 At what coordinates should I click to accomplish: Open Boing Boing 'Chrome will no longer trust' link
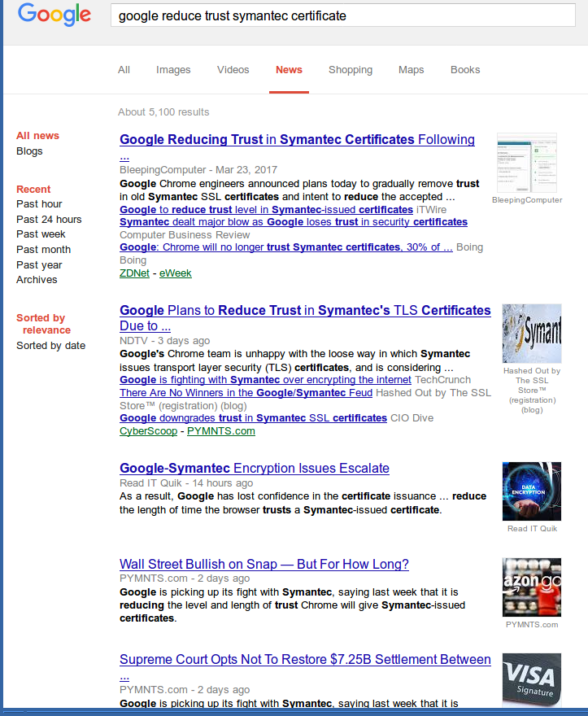286,247
